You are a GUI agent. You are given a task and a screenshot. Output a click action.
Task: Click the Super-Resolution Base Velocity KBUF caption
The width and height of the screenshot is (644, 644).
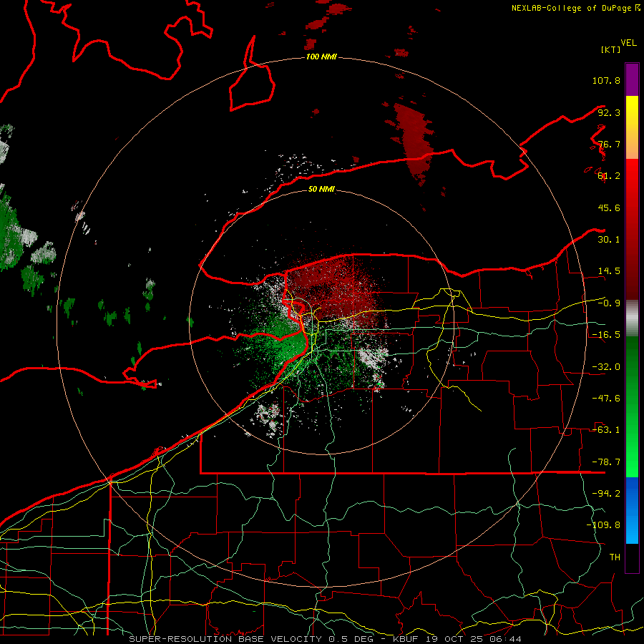tap(326, 639)
